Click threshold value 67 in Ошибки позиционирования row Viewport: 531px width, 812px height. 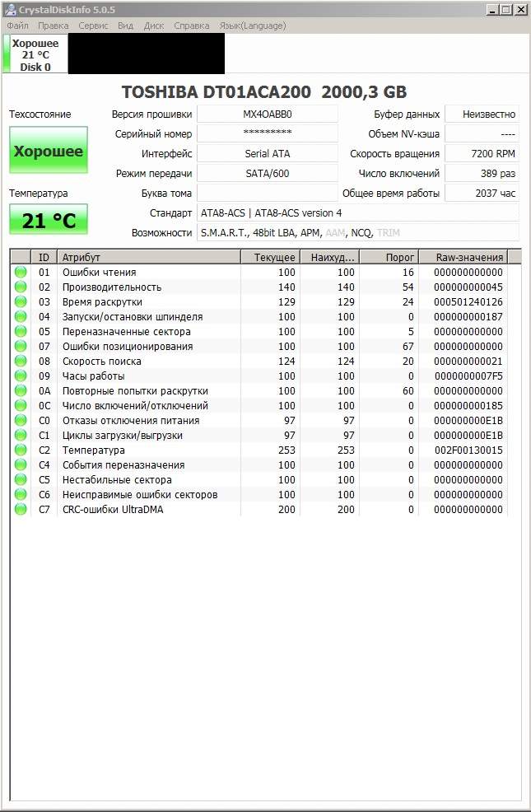coord(408,346)
